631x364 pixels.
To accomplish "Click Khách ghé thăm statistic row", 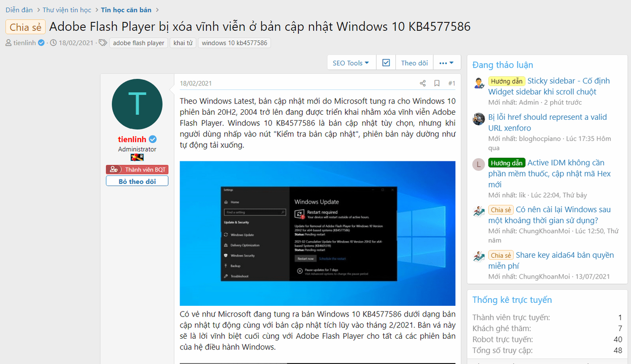I will click(547, 329).
